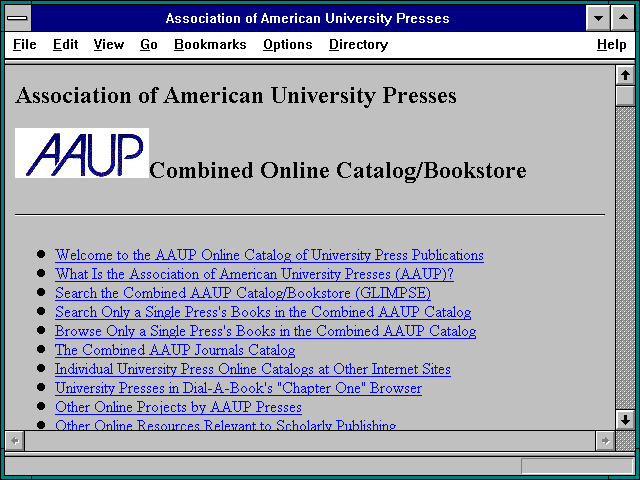Click the maximize window up-arrow button
640x480 pixels.
(x=623, y=18)
